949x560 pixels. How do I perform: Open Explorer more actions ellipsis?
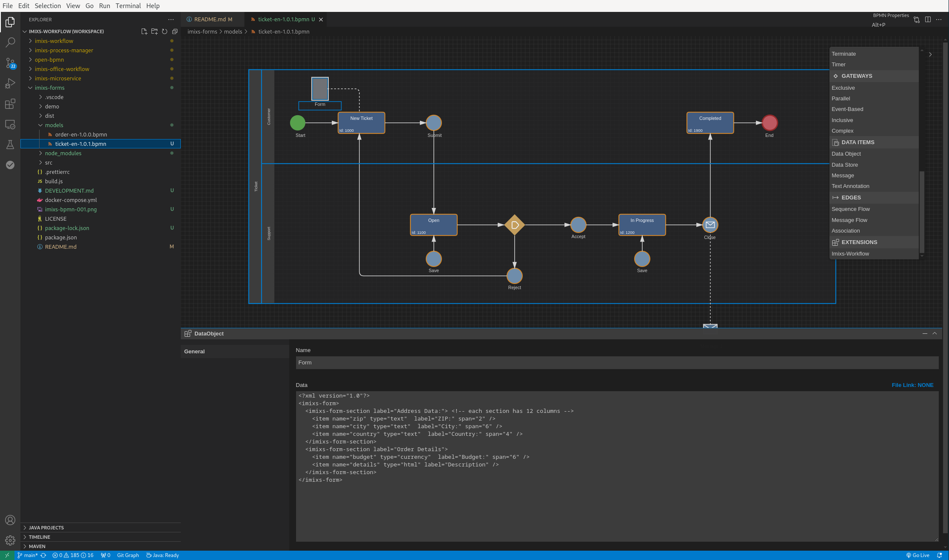[171, 20]
